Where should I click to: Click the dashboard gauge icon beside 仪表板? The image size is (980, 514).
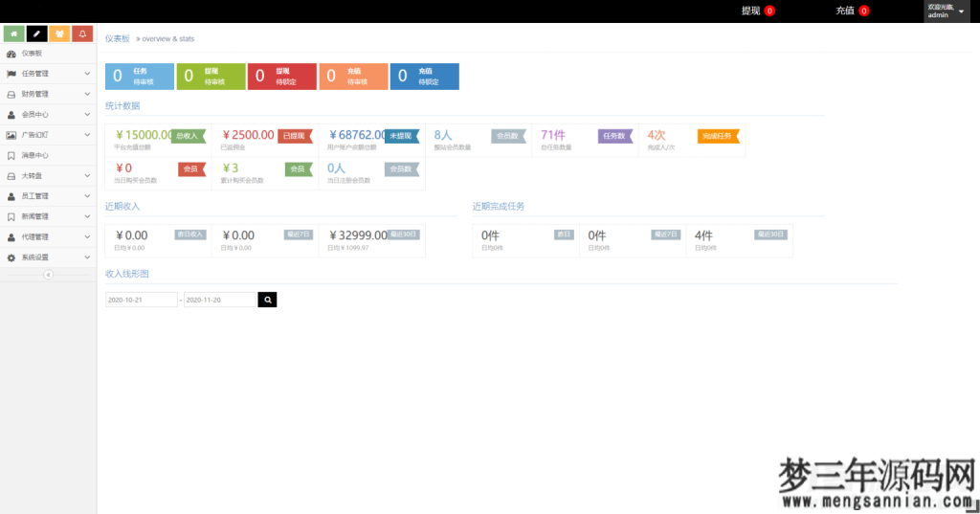[x=11, y=54]
